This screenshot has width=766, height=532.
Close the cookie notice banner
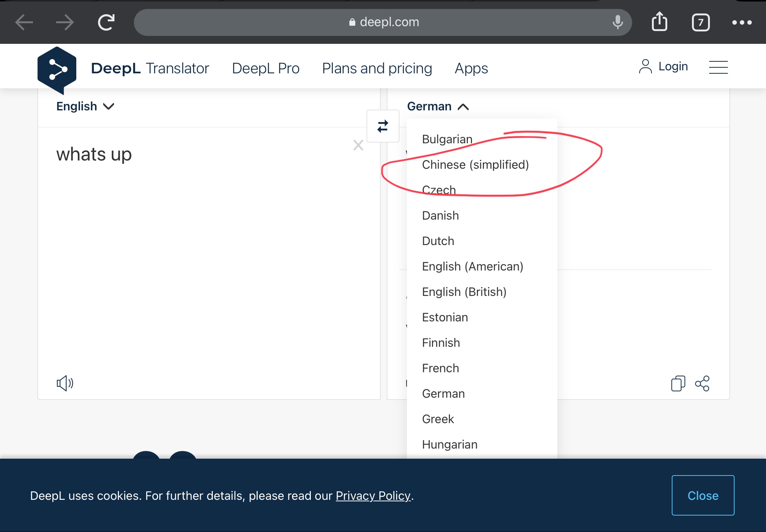coord(702,495)
